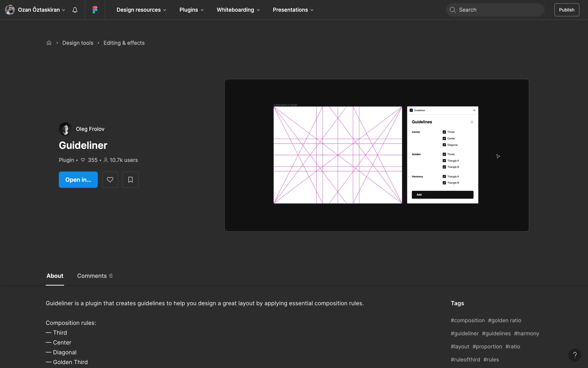Save the plugin with the bookmark button
The image size is (588, 368).
point(130,180)
